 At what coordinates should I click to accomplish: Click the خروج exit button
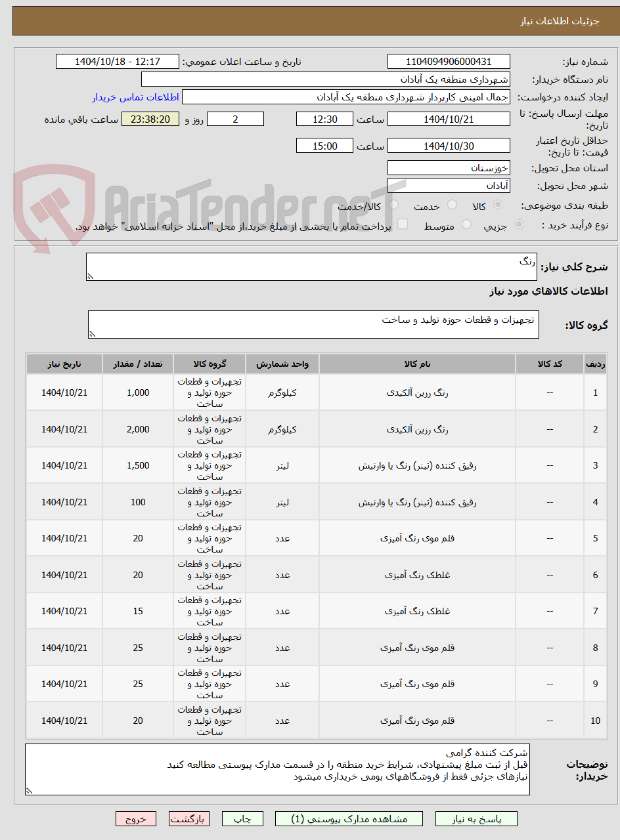tap(136, 819)
